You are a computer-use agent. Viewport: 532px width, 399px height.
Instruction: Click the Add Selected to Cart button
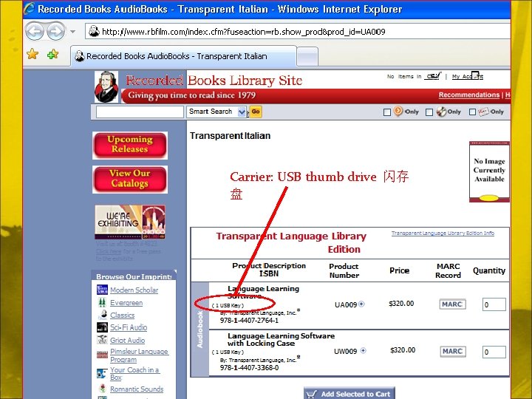[349, 393]
